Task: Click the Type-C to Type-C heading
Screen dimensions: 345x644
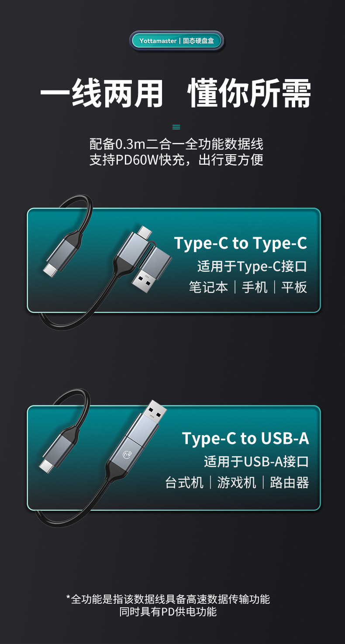Action: point(241,243)
